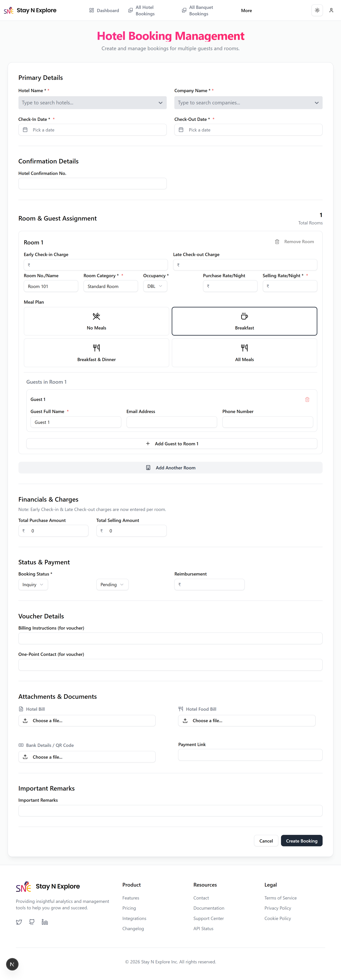Toggle the light/dark theme sun icon
The width and height of the screenshot is (341, 980).
pos(317,10)
